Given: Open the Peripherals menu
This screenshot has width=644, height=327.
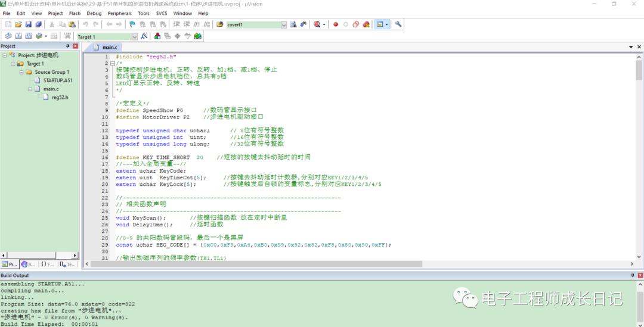Looking at the screenshot, I should pyautogui.click(x=119, y=13).
